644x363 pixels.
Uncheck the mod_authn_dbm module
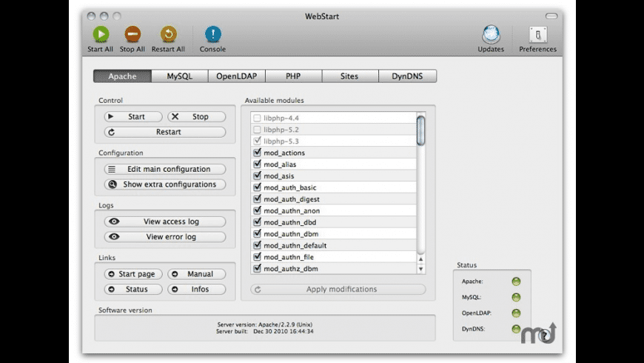click(x=257, y=233)
